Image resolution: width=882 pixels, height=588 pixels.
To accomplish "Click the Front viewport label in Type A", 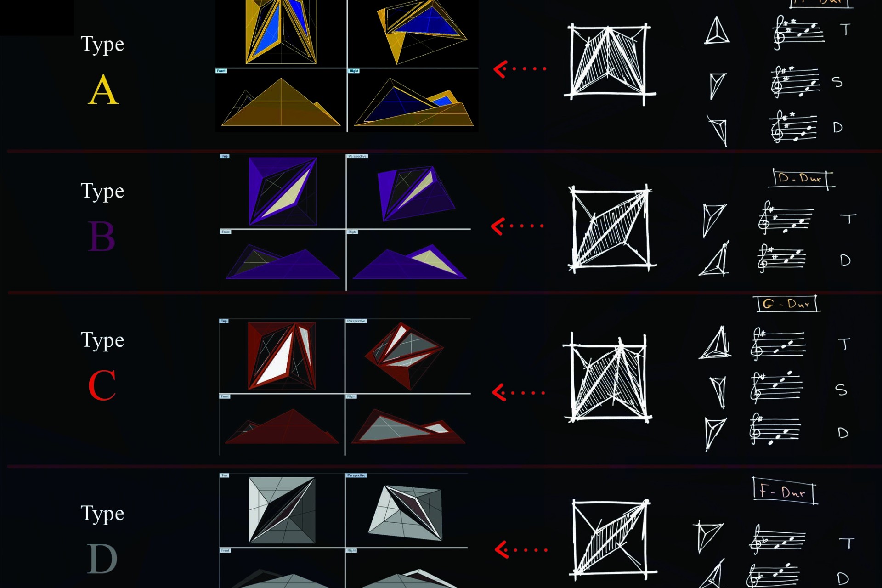I will [x=221, y=71].
